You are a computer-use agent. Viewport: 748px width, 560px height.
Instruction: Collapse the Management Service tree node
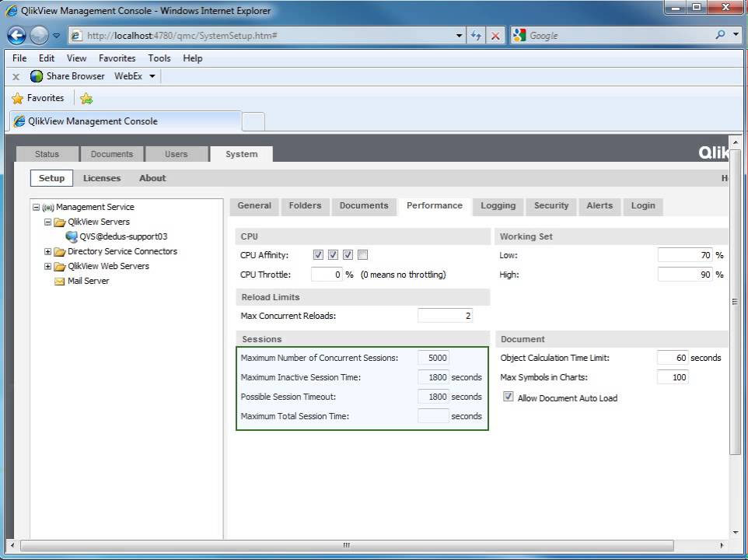(x=36, y=207)
